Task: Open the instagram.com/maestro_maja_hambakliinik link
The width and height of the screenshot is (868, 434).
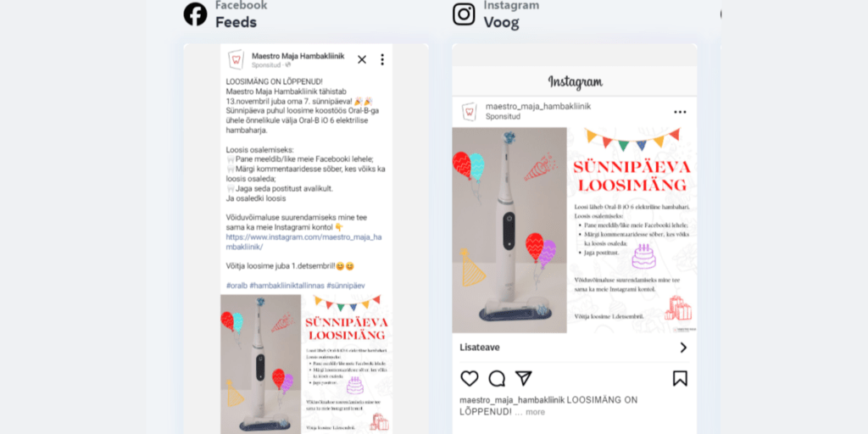Action: pyautogui.click(x=304, y=242)
